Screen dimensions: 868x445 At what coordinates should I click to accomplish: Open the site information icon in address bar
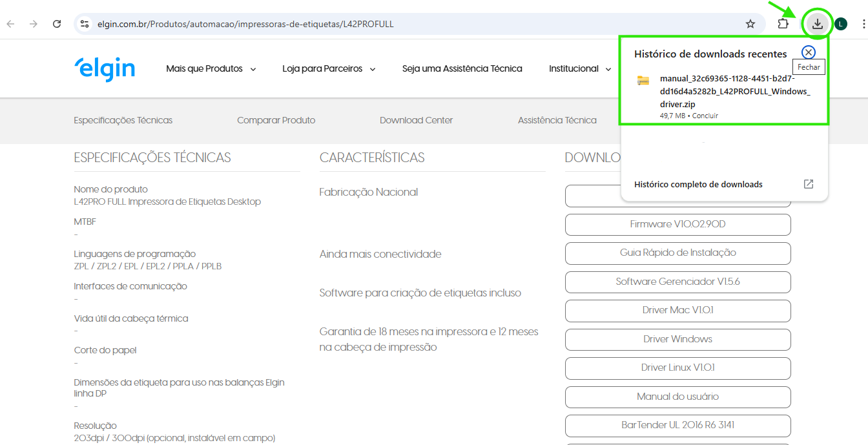pos(85,24)
